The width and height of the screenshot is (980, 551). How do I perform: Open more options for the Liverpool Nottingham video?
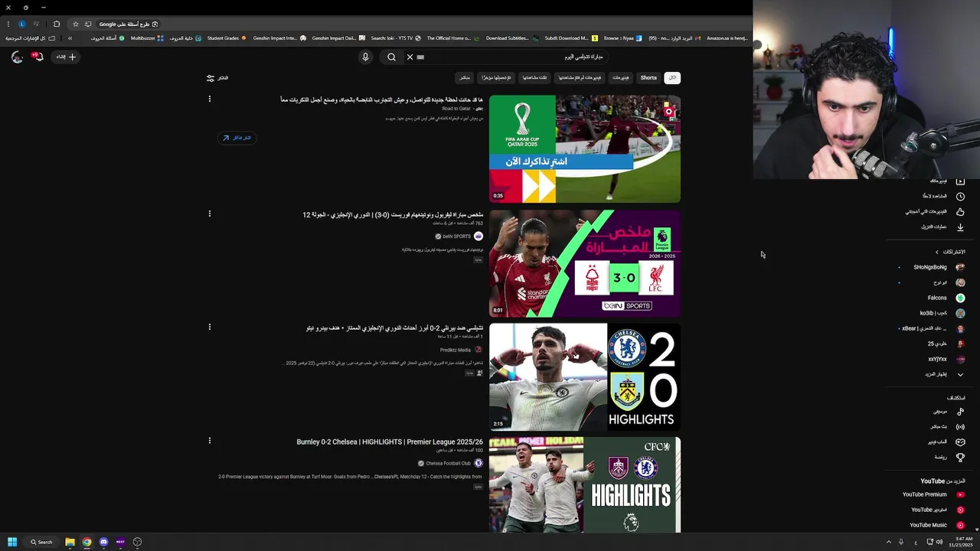tap(209, 214)
